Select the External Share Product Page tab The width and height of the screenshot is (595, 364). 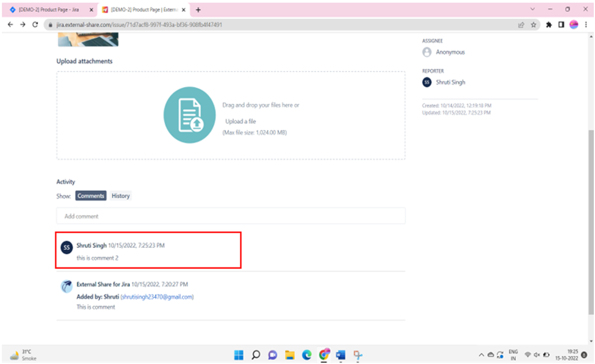pyautogui.click(x=144, y=10)
